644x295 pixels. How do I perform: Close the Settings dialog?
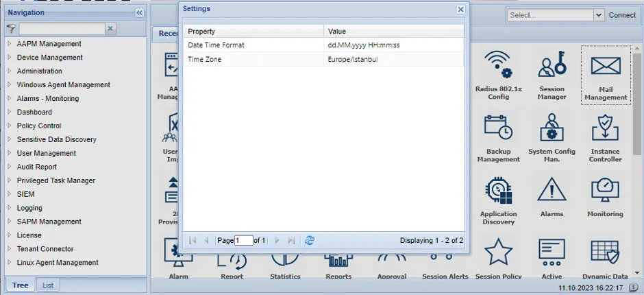tap(461, 10)
